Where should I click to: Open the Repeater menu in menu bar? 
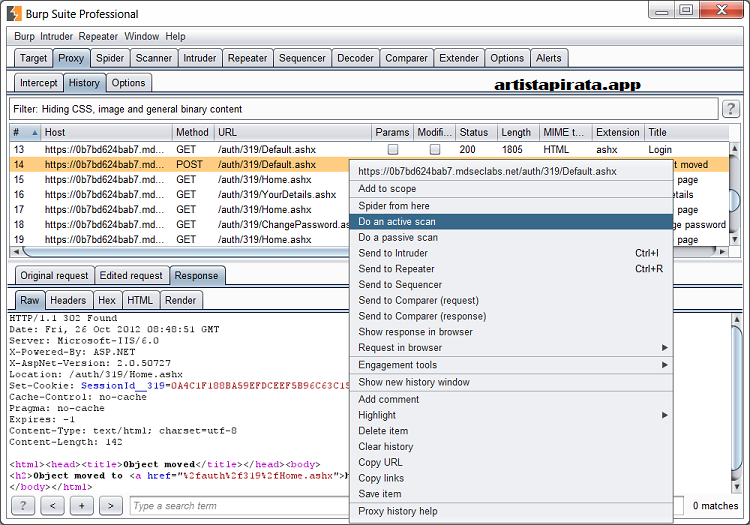[98, 36]
